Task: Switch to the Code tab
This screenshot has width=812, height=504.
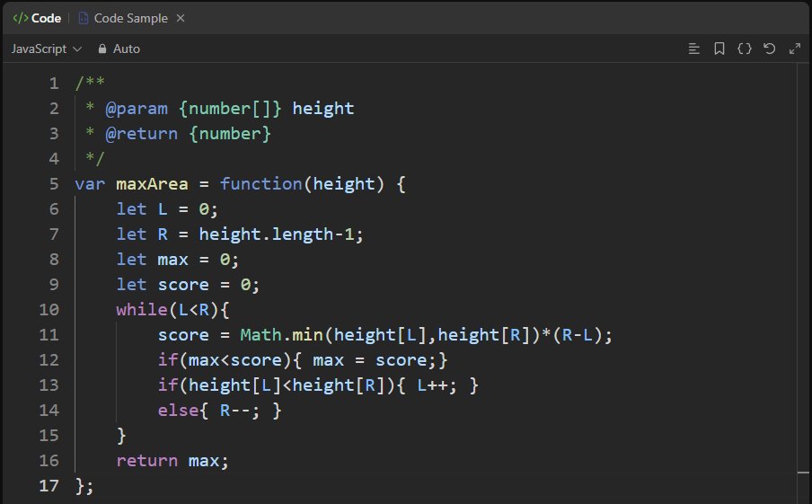Action: tap(38, 18)
